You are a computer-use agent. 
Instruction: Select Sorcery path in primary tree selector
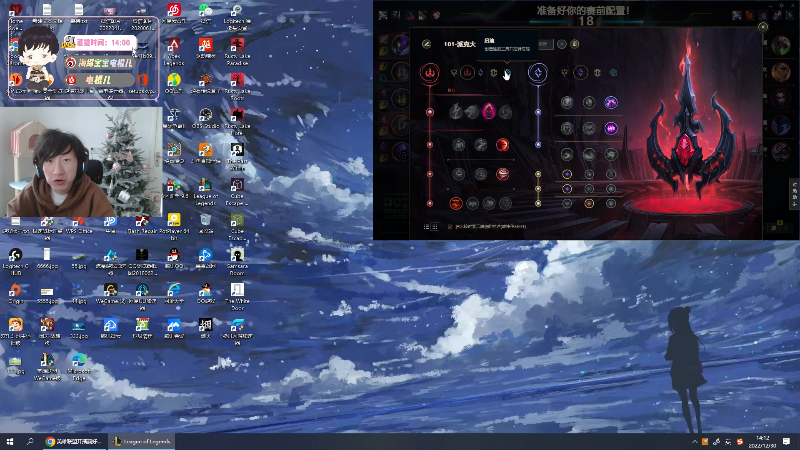click(x=481, y=73)
